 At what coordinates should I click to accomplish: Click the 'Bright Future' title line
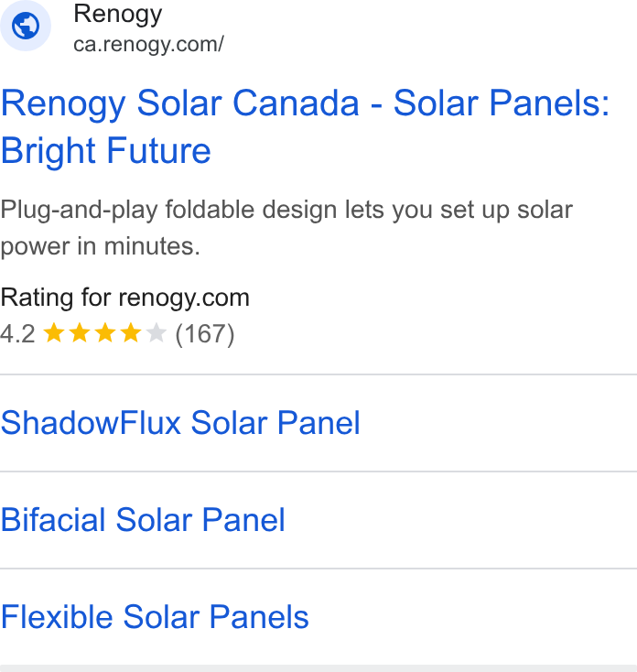[106, 151]
